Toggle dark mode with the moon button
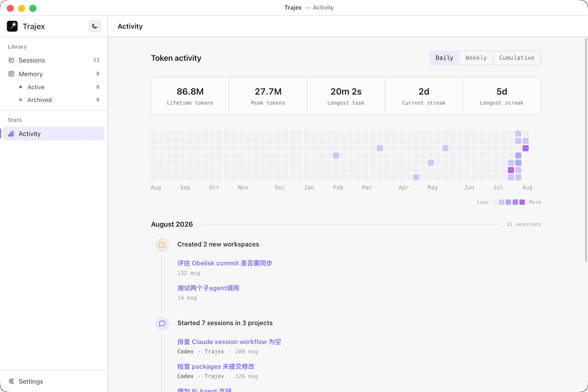The width and height of the screenshot is (588, 392). [95, 26]
